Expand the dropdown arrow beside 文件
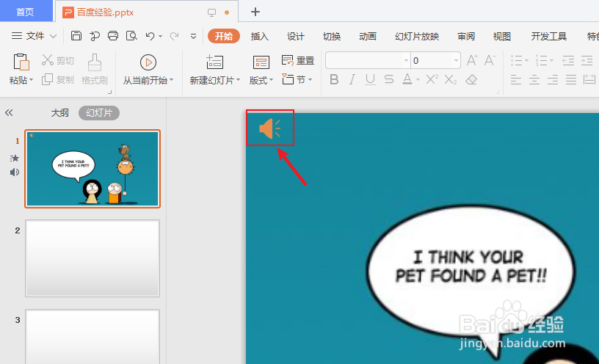Image resolution: width=599 pixels, height=364 pixels. 53,36
